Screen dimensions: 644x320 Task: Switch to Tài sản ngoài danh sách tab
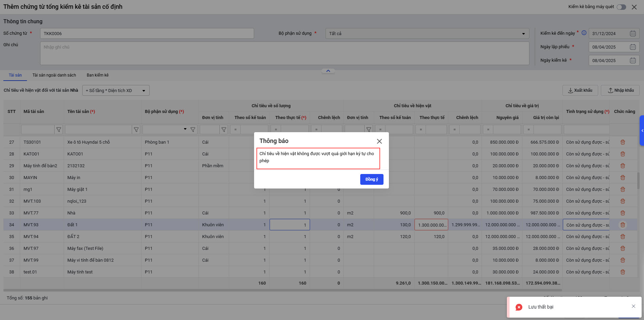click(54, 75)
